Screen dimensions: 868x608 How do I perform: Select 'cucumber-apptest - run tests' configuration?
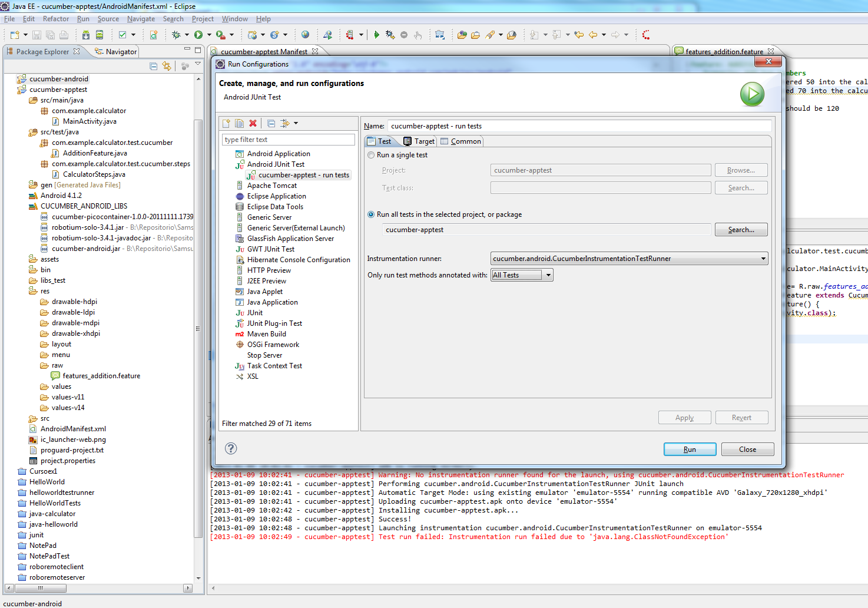(x=299, y=175)
